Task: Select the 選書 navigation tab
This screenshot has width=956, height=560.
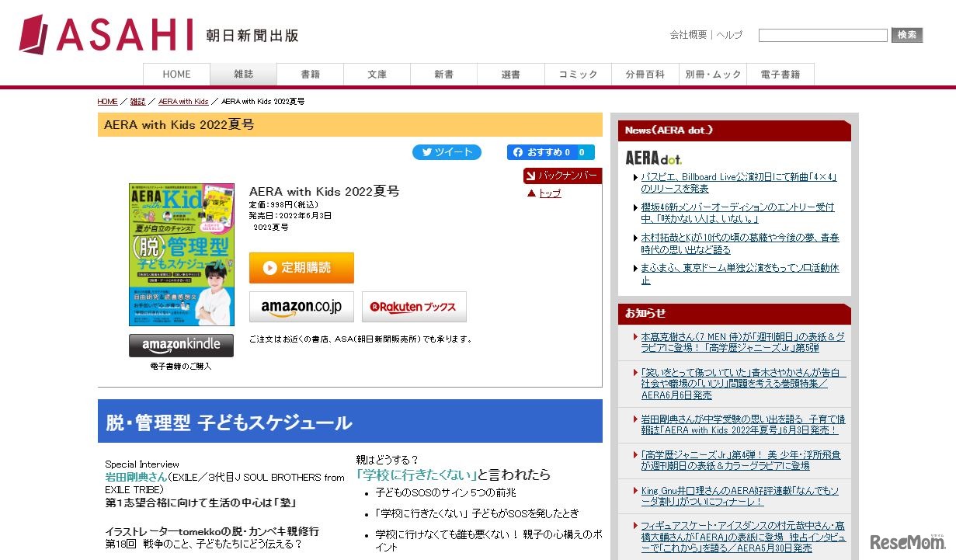Action: click(x=511, y=75)
